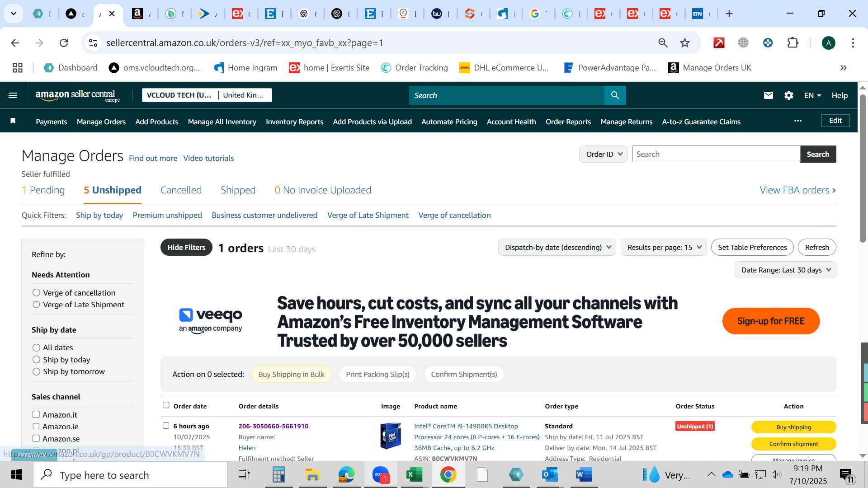Viewport: 868px width, 488px height.
Task: Open the Seller Central hamburger menu
Action: tap(13, 95)
